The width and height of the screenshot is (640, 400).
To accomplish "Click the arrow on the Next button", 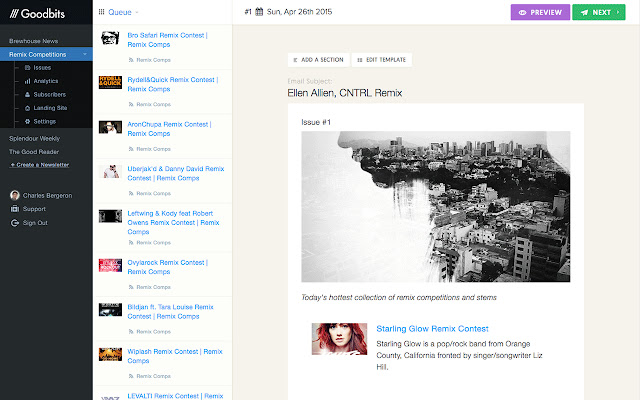I will click(x=618, y=12).
